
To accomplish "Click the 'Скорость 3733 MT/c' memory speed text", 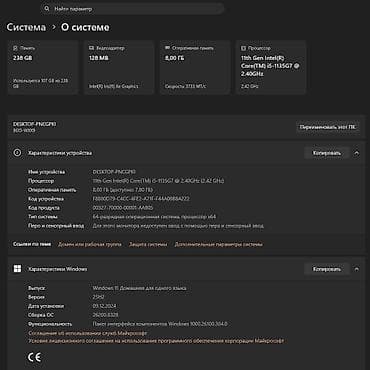I will (186, 86).
